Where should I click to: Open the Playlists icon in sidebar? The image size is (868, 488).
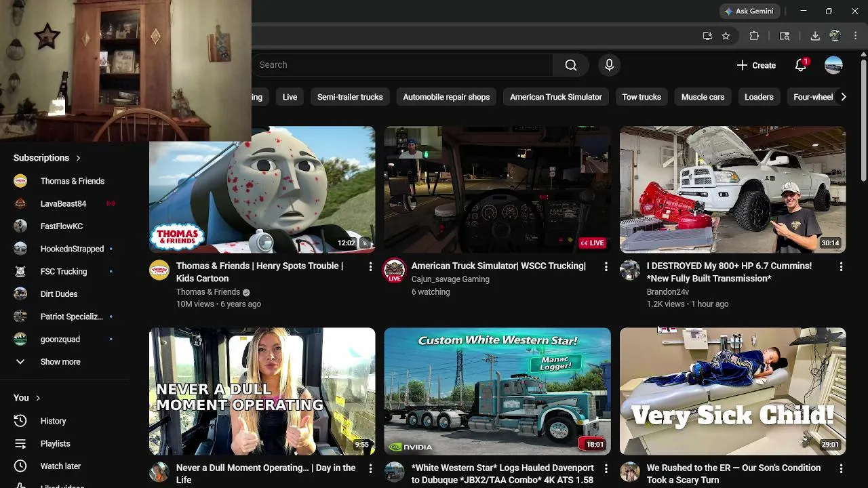[x=20, y=443]
